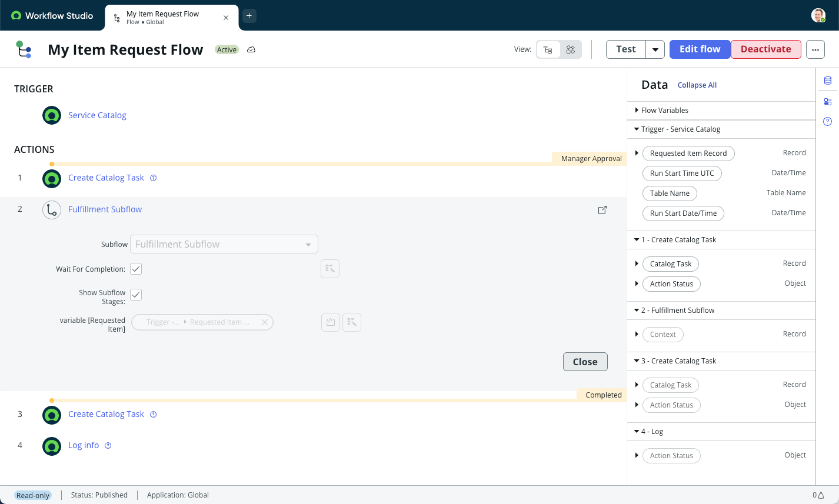
Task: Select the Run Start Date/Time pill
Action: tap(683, 213)
